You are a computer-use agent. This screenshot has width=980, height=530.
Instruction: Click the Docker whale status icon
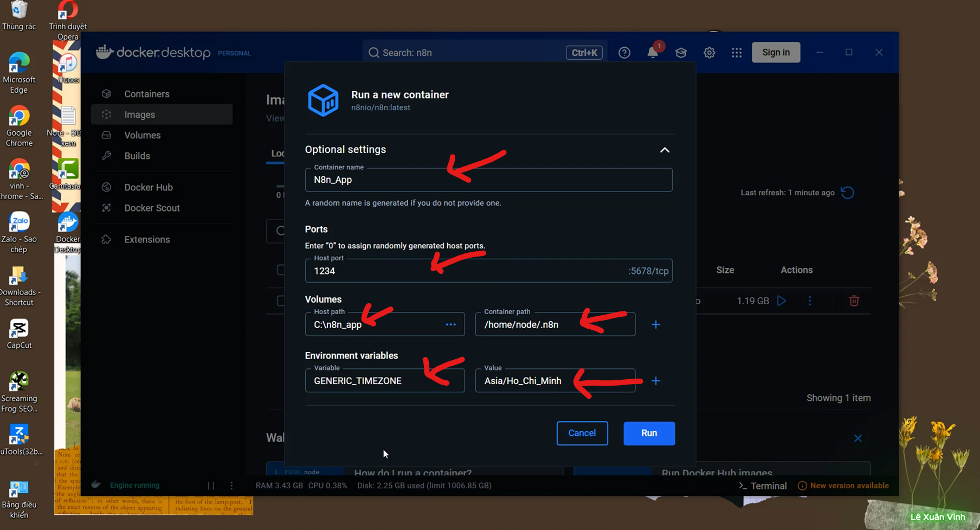(96, 485)
